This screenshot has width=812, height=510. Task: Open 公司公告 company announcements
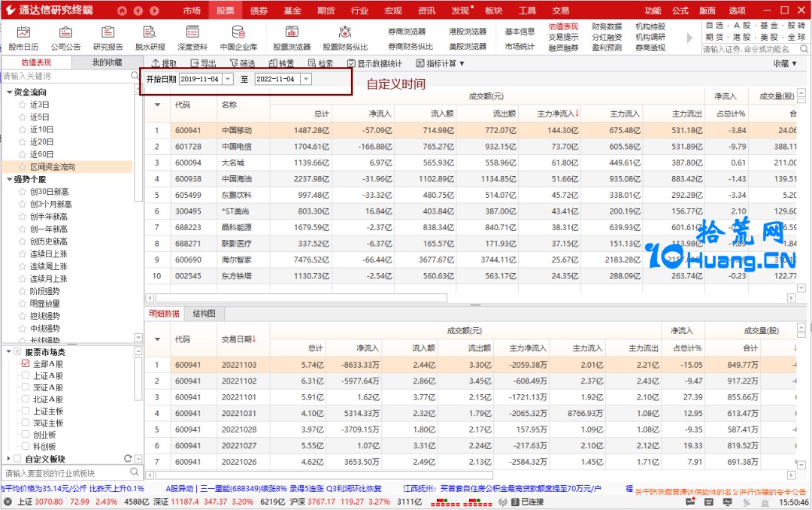click(65, 38)
